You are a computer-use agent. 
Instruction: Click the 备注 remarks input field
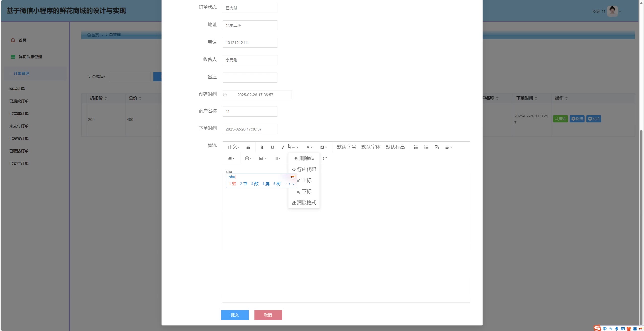[250, 78]
